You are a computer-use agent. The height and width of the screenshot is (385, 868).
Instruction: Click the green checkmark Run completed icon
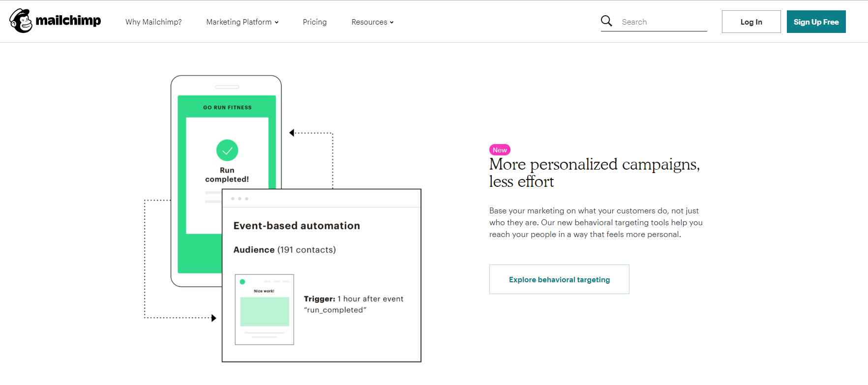tap(227, 150)
